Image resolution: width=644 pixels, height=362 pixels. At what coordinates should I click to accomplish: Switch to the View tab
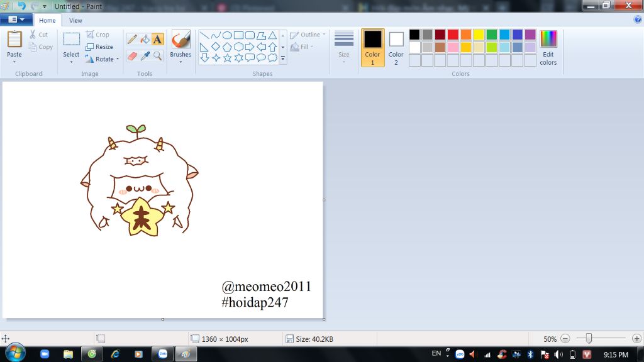click(x=75, y=21)
